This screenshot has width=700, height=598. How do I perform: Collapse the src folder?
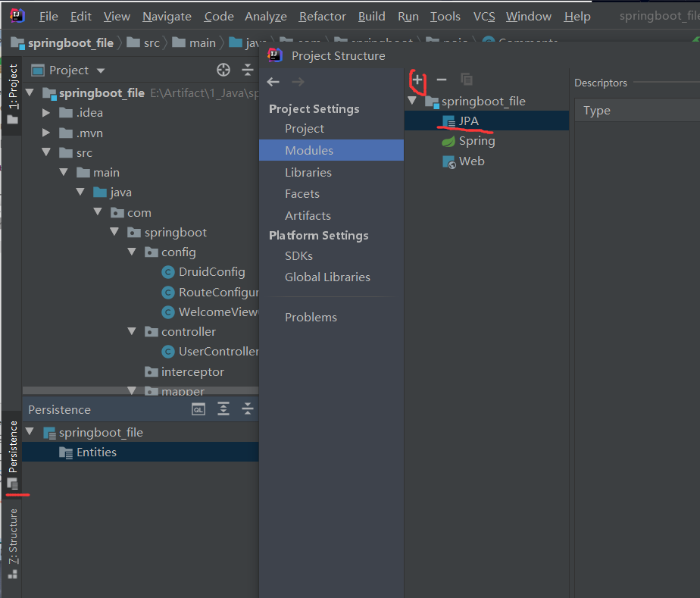point(46,152)
